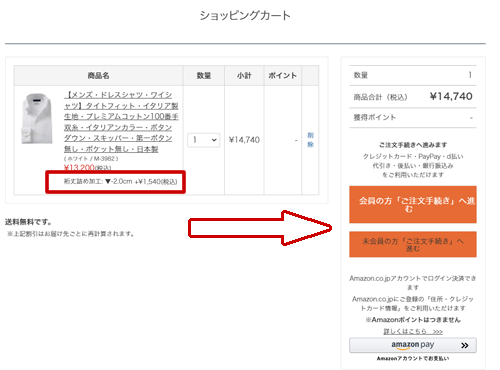Click the Amazonポイントはつきません note

pos(413,320)
